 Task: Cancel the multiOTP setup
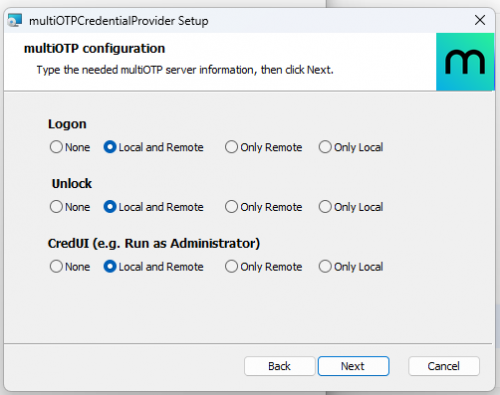tap(444, 366)
